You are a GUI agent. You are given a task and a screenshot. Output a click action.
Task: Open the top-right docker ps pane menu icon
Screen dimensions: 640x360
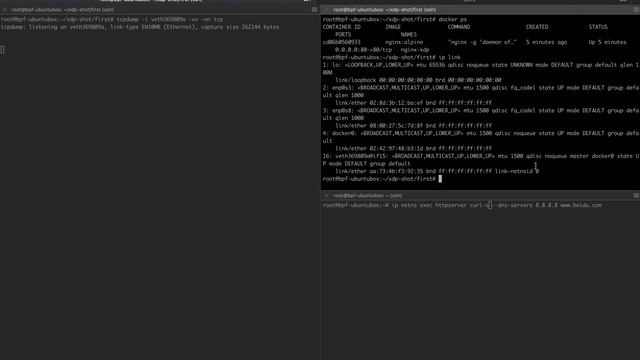(x=636, y=10)
